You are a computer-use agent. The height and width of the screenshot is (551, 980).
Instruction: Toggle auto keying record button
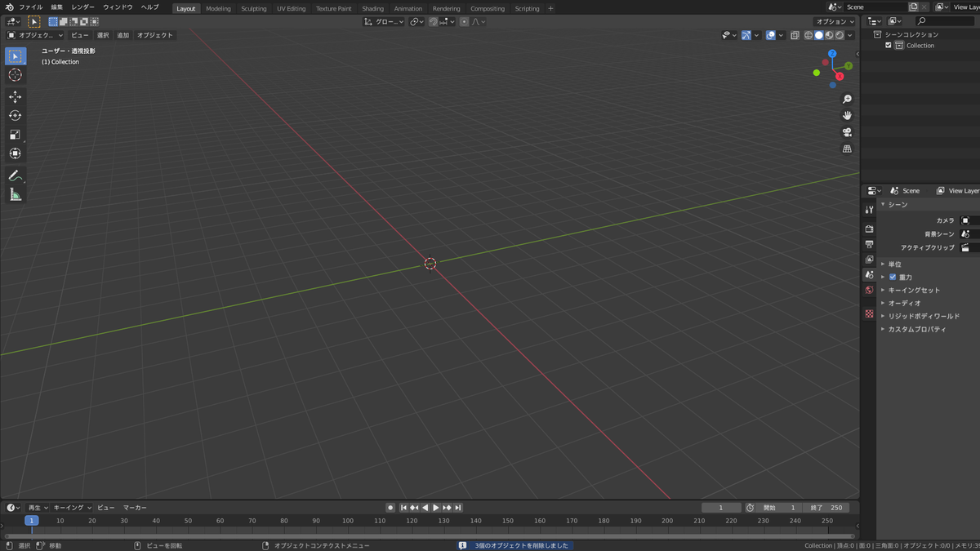click(390, 508)
